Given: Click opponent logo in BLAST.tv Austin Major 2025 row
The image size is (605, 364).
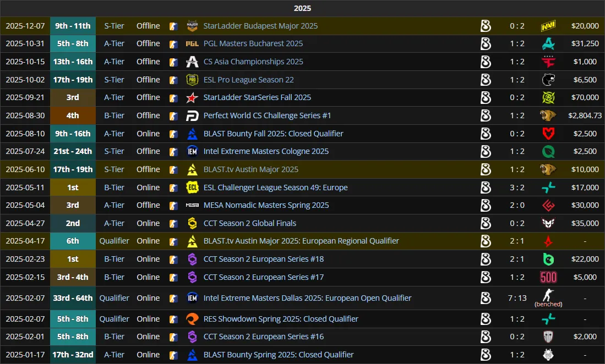Looking at the screenshot, I should point(548,169).
